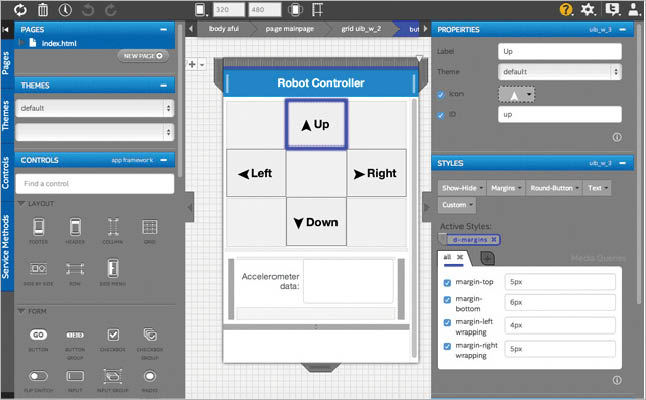Click the NEW PAGE button

pos(143,56)
